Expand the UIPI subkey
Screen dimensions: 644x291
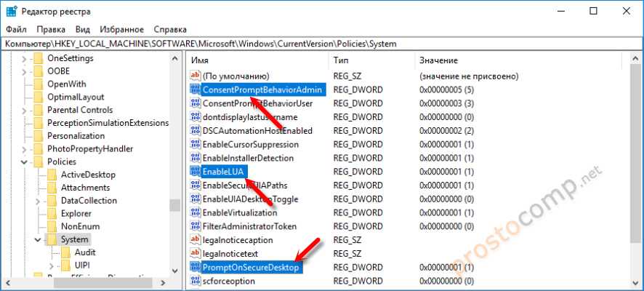52,266
